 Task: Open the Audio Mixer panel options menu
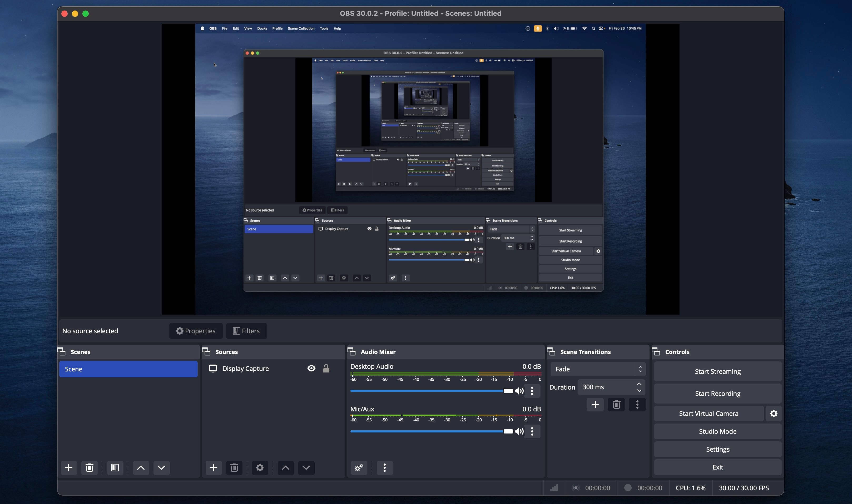pos(384,468)
